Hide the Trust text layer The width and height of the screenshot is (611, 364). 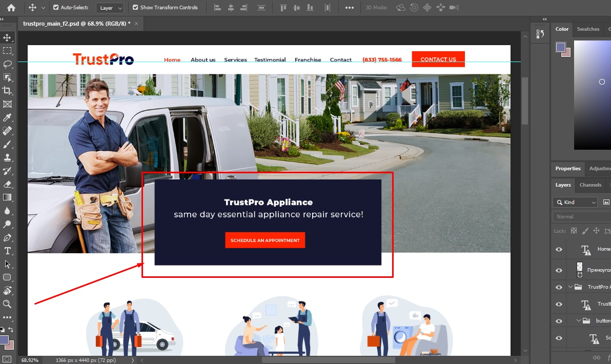559,304
